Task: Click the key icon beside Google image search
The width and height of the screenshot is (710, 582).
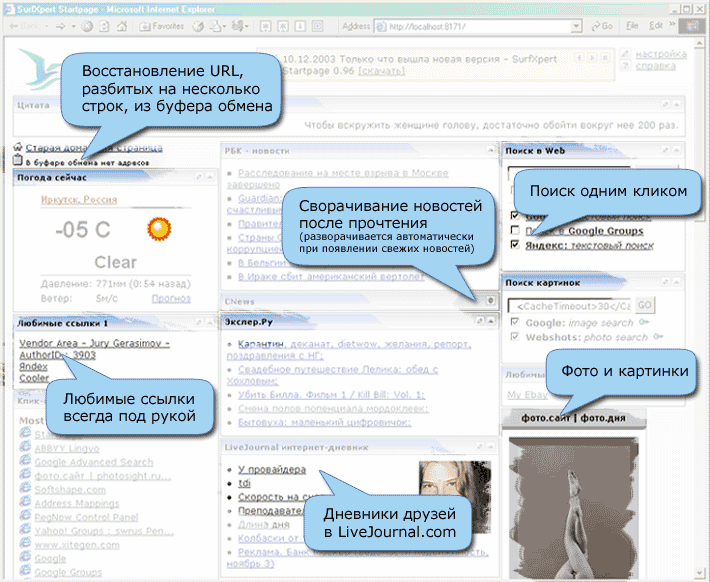Action: click(x=643, y=322)
